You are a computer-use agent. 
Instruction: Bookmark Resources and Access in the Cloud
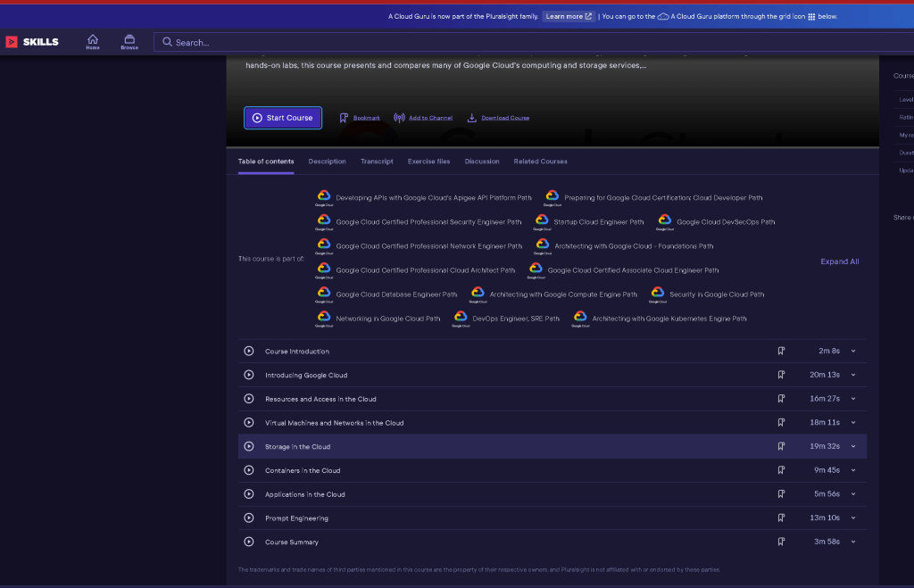(x=781, y=399)
